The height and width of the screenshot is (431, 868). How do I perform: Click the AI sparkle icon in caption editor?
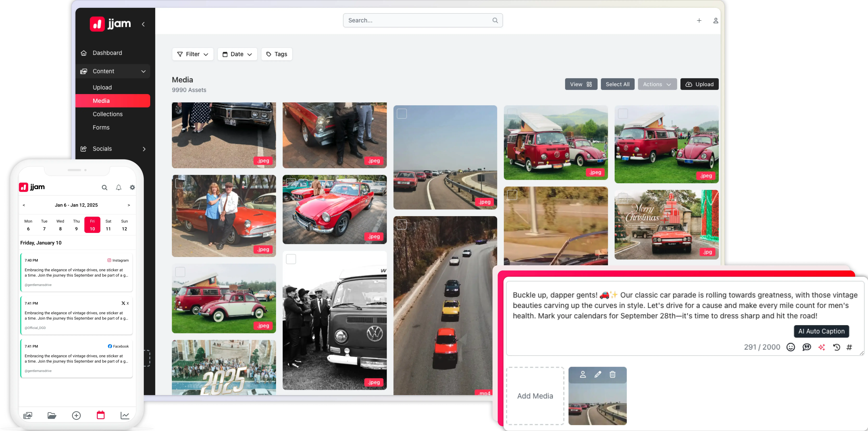coord(822,347)
